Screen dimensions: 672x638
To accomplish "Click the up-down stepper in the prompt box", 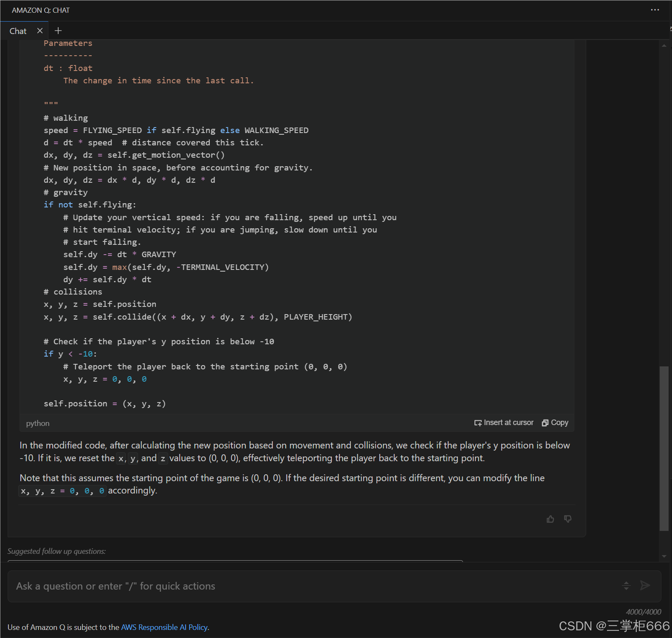I will pos(626,586).
